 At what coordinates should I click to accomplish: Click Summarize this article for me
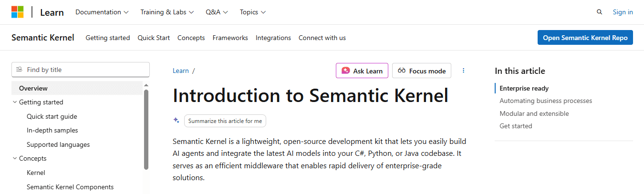[225, 121]
